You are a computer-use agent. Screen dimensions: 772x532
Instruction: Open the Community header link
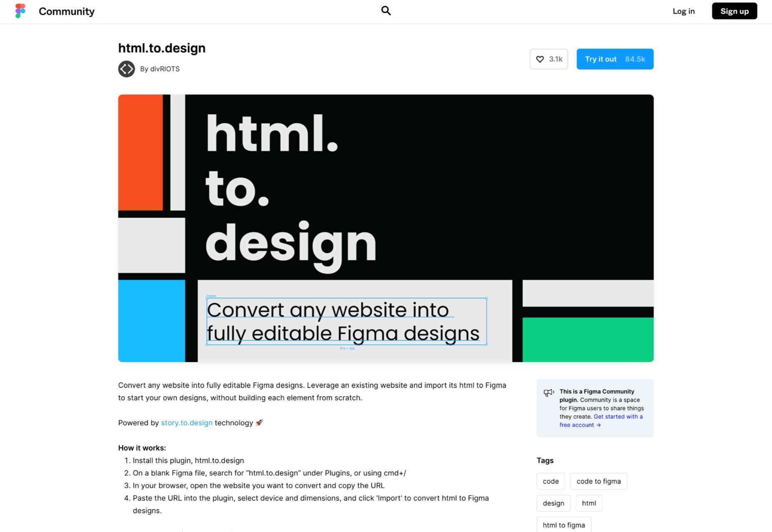click(x=67, y=11)
